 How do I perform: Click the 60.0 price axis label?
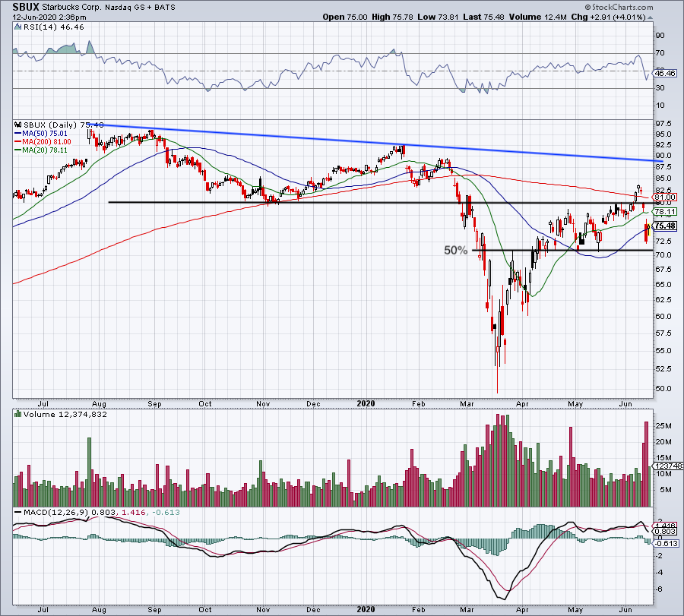coord(663,317)
